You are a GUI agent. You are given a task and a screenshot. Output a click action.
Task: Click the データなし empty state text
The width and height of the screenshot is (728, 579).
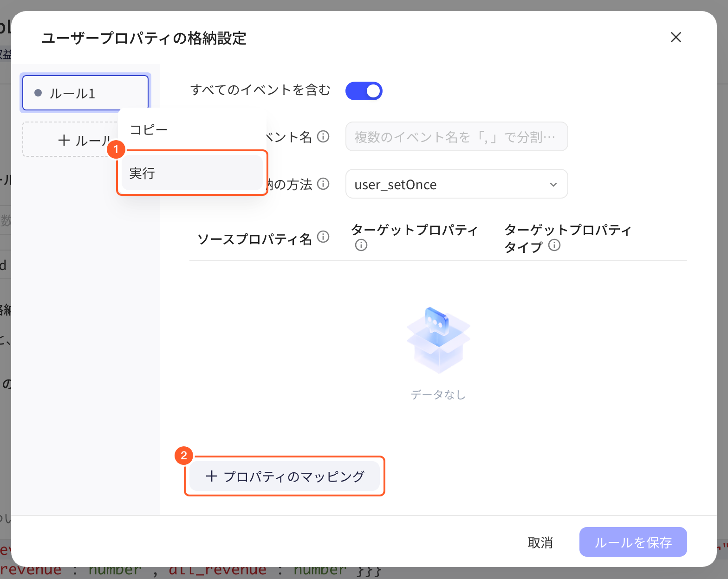438,395
